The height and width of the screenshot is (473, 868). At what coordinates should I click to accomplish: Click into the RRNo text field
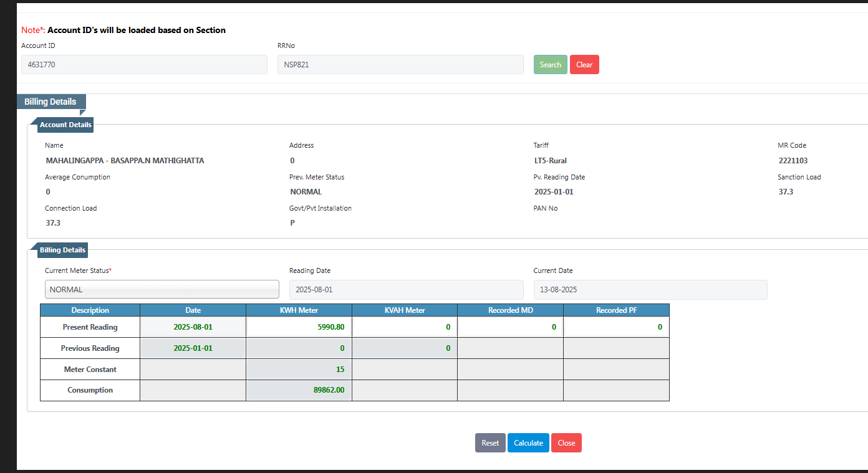(400, 65)
